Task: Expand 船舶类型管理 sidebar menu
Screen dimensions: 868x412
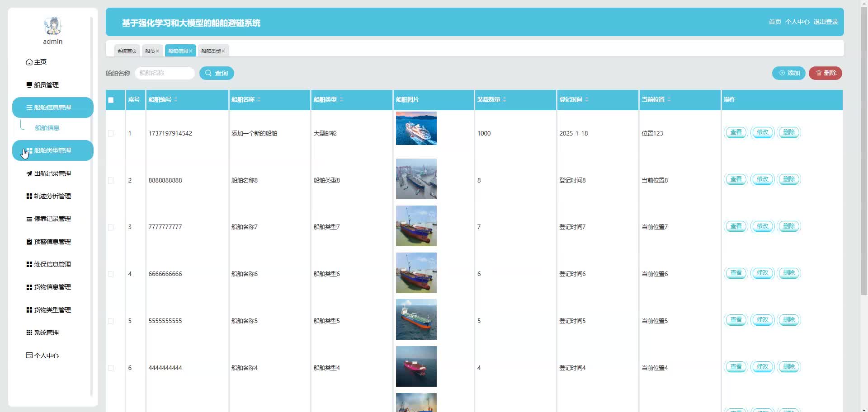Action: click(x=53, y=150)
